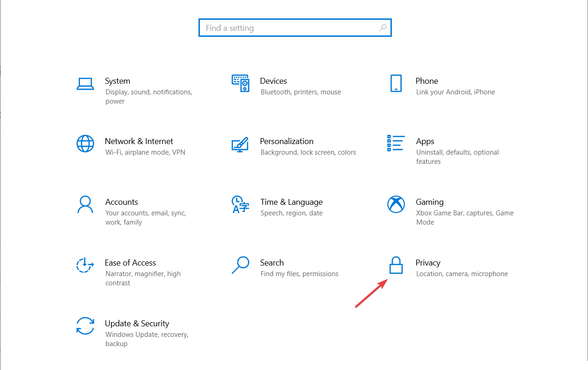The height and width of the screenshot is (370, 588).
Task: Go to the Gaming category title
Action: (430, 202)
